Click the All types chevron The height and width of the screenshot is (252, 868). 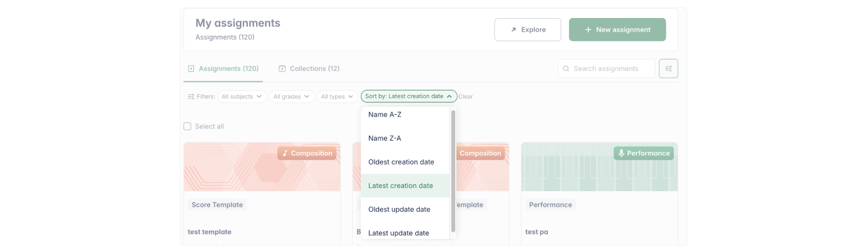351,97
